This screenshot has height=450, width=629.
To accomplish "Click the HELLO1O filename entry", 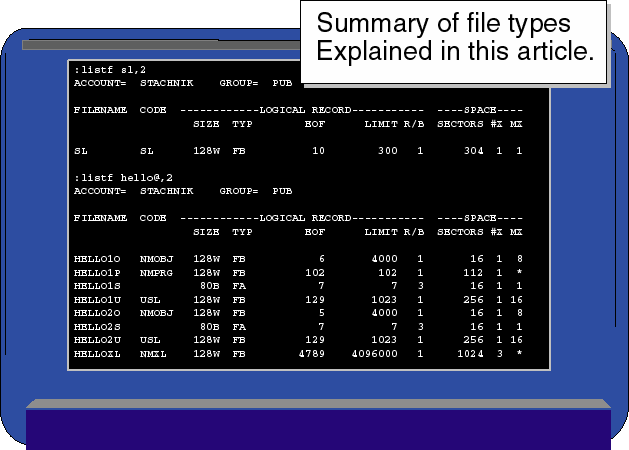I will (96, 258).
